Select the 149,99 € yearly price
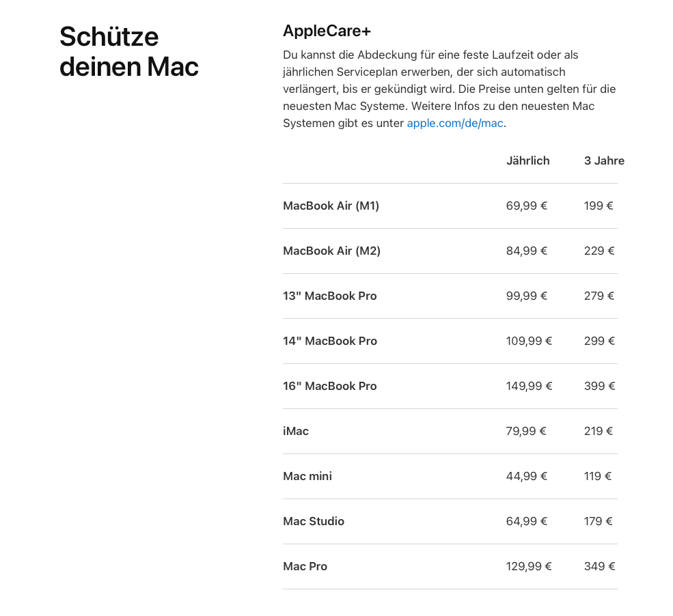 click(x=529, y=386)
